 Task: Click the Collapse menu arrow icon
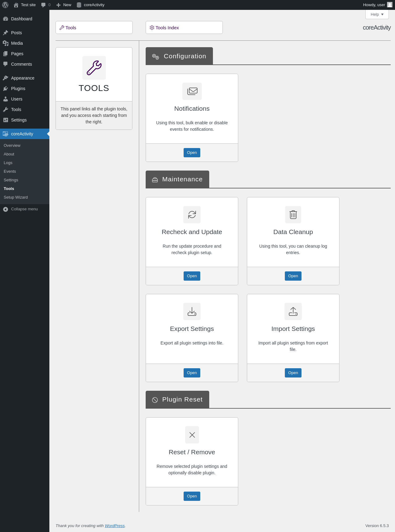[6, 209]
